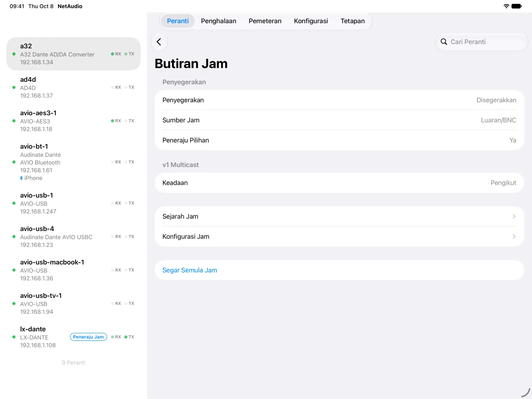Click the a32 device TX indicator
The image size is (532, 399).
[129, 54]
